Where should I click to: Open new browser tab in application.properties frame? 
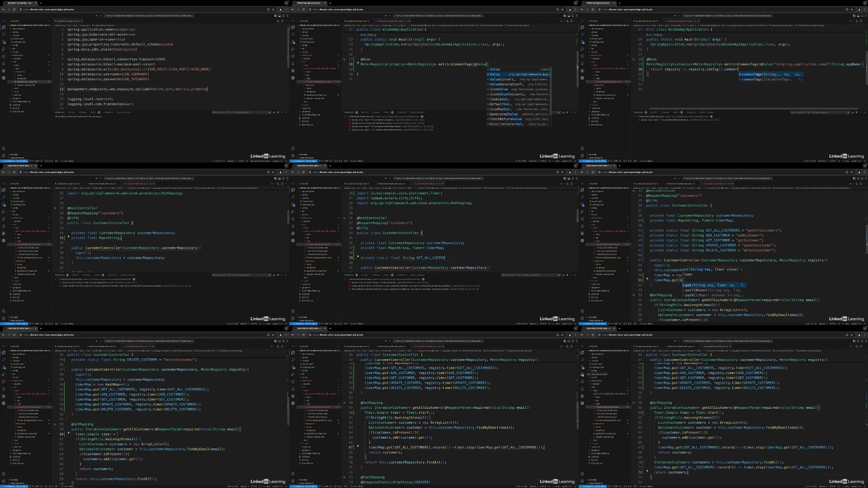pos(41,3)
